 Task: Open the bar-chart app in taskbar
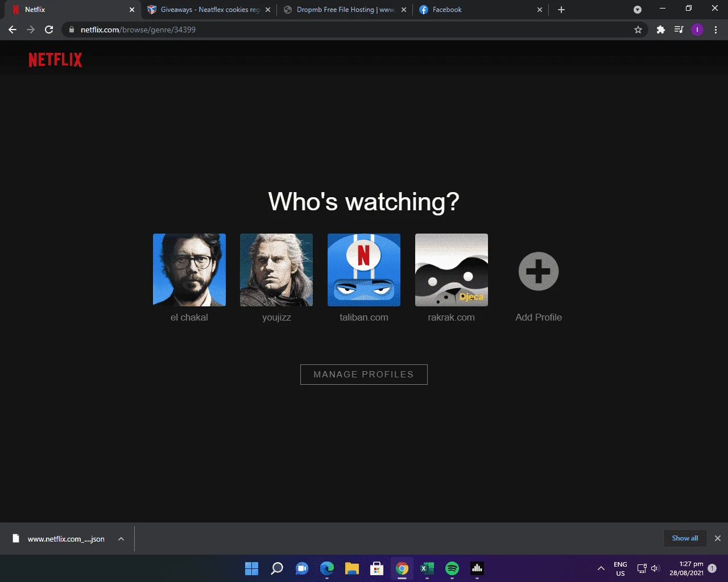(477, 568)
